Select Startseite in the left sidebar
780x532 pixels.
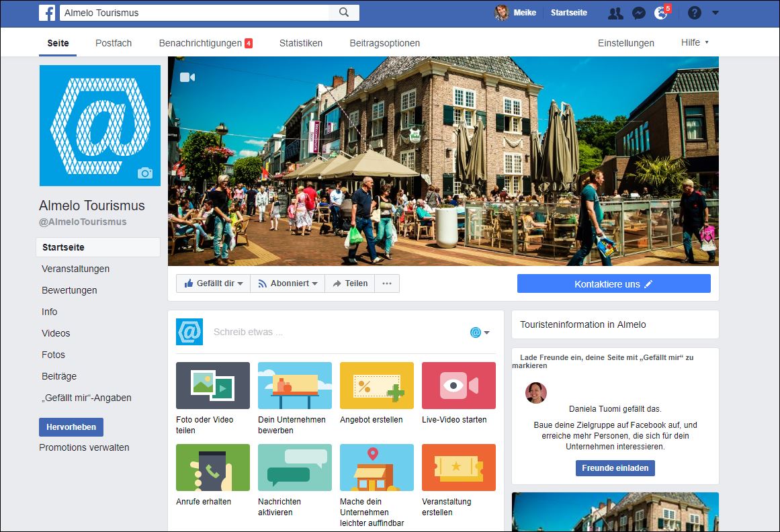(98, 247)
